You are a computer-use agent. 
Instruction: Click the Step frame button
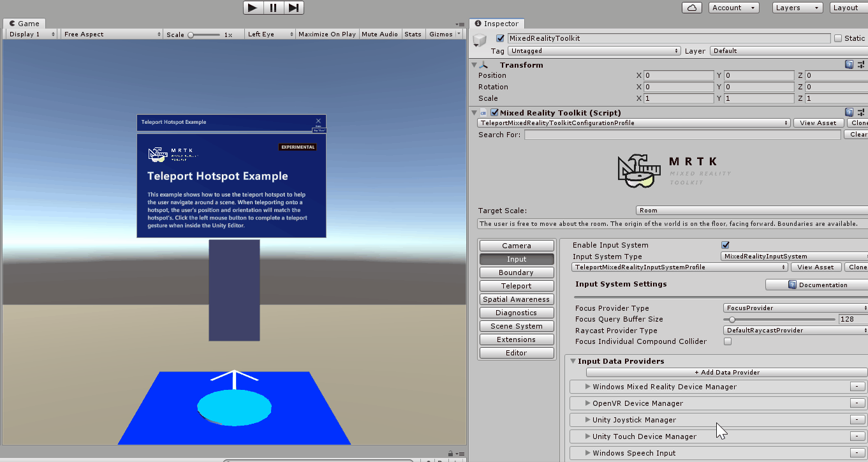point(293,8)
